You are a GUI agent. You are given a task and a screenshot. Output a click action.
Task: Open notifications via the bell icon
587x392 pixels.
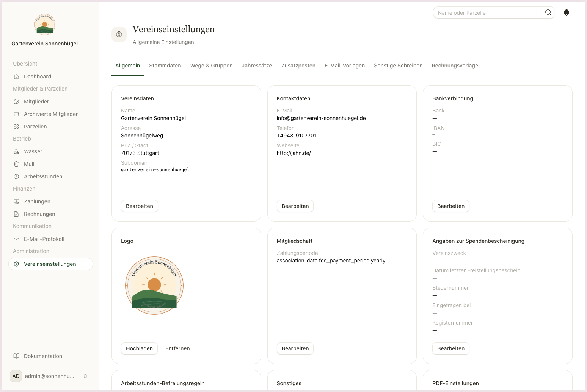point(567,12)
